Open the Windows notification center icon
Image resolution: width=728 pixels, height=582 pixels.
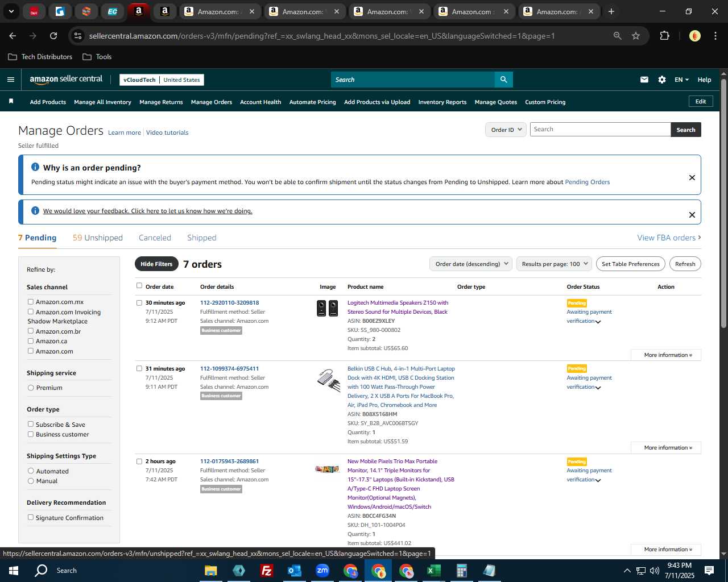click(x=709, y=571)
